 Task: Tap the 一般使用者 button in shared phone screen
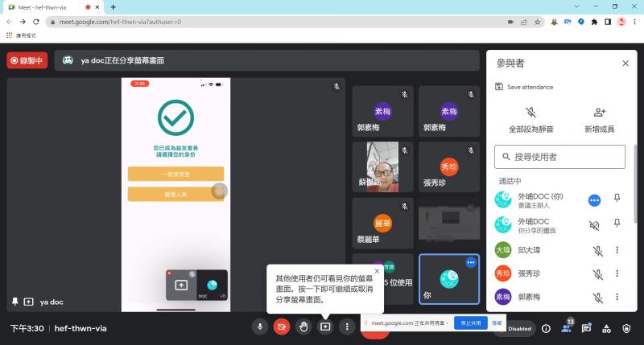click(175, 174)
